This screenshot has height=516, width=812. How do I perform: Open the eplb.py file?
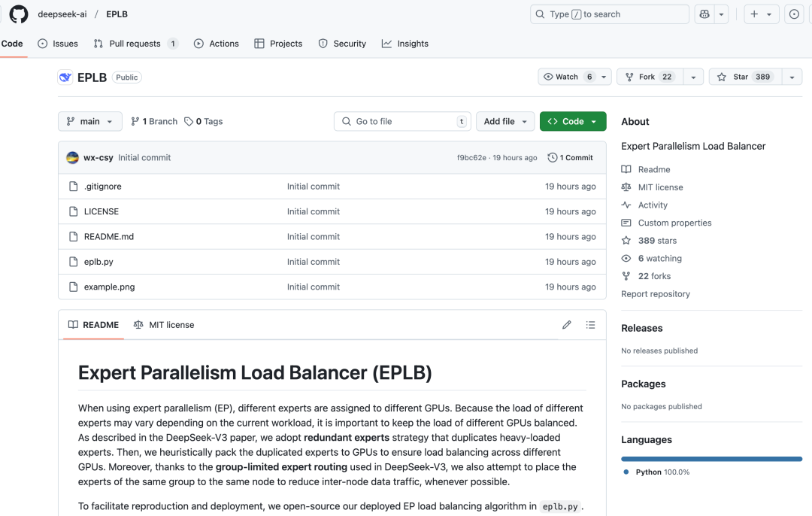coord(98,262)
